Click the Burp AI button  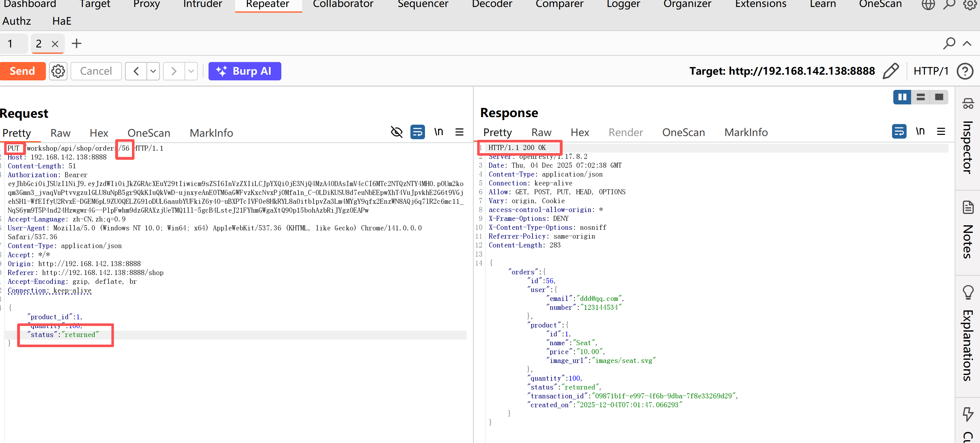click(245, 71)
